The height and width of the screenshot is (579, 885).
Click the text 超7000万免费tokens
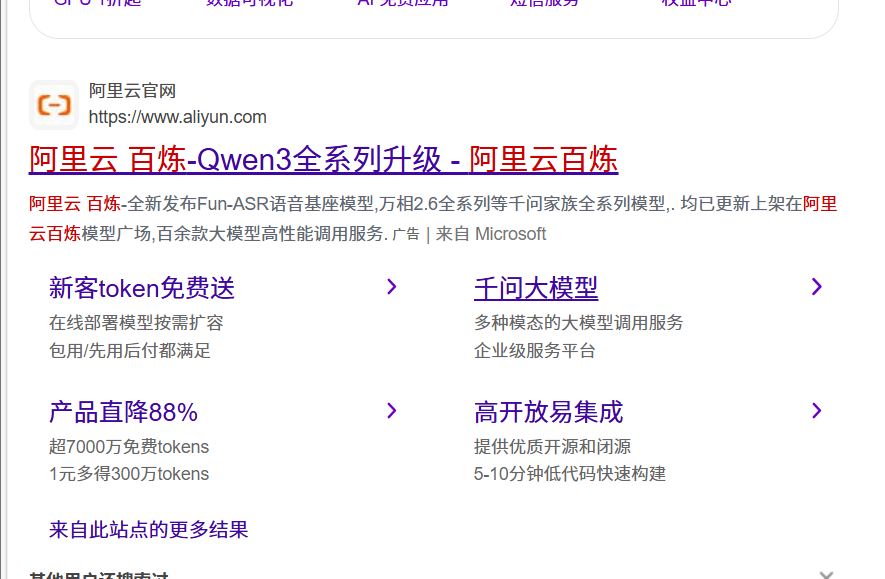click(x=129, y=446)
